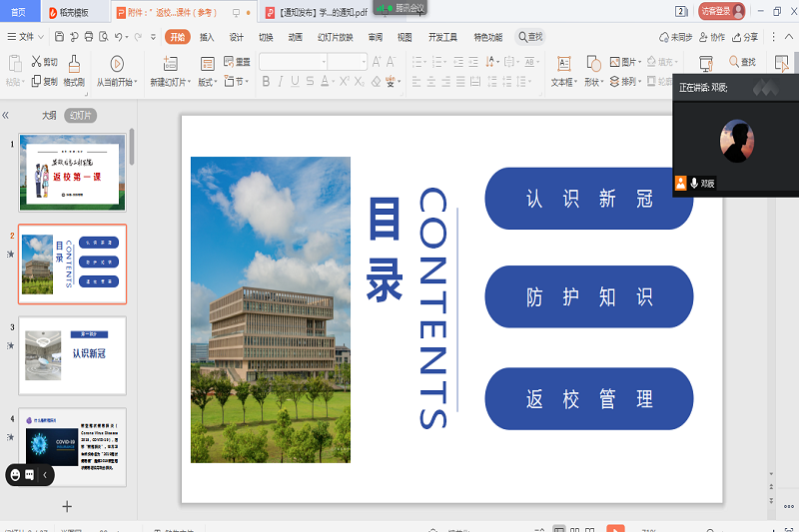Screen dimensions: 799x532
Task: Click the Format Painter (格式刷) icon
Action: pos(74,64)
